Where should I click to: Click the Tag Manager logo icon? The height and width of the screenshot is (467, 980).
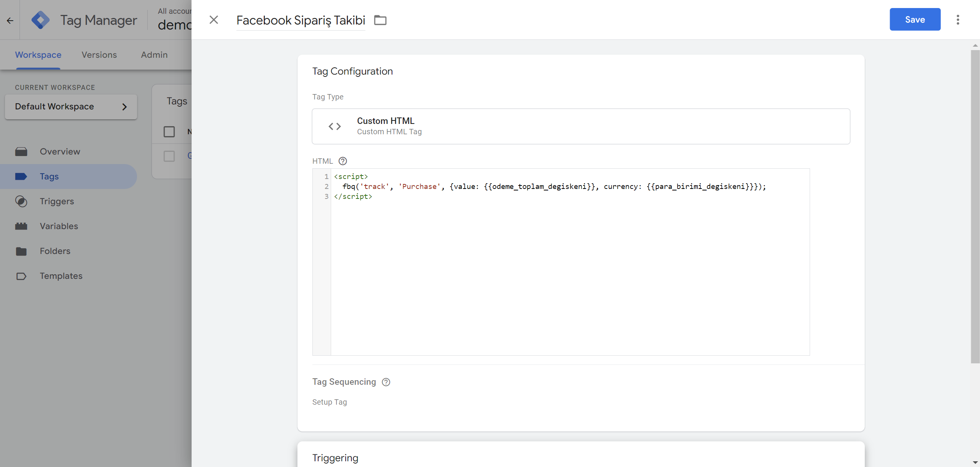click(41, 20)
